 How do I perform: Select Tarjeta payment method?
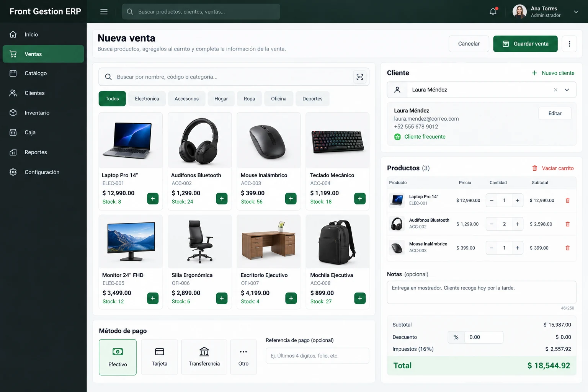click(159, 357)
